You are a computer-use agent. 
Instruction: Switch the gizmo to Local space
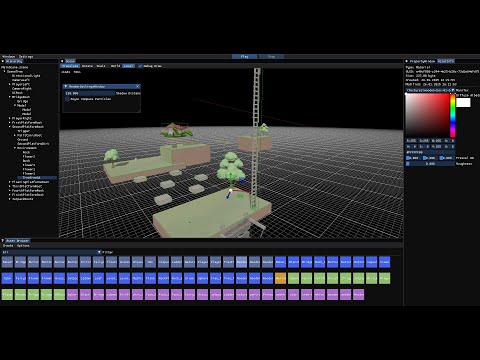pyautogui.click(x=128, y=66)
